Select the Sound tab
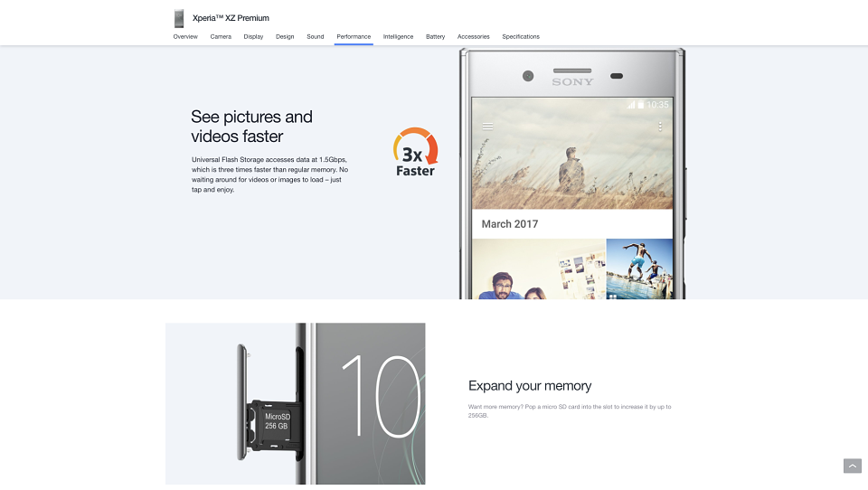 tap(316, 36)
